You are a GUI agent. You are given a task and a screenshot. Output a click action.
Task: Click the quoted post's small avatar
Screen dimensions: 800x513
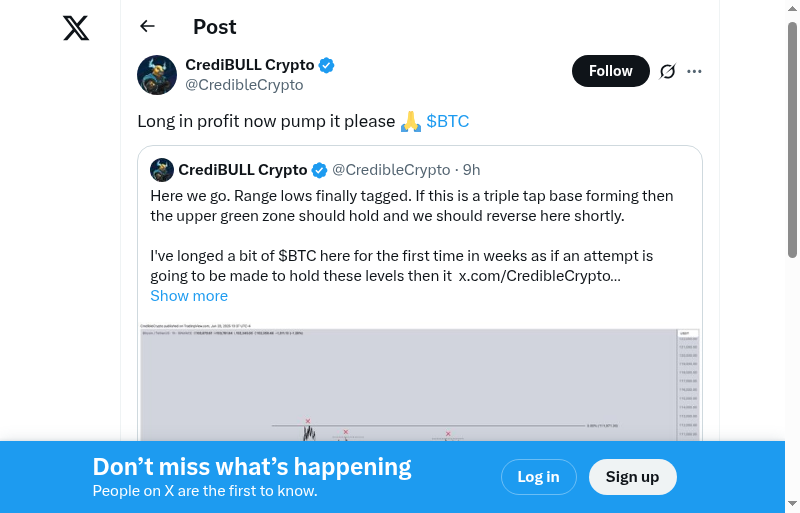(x=162, y=170)
